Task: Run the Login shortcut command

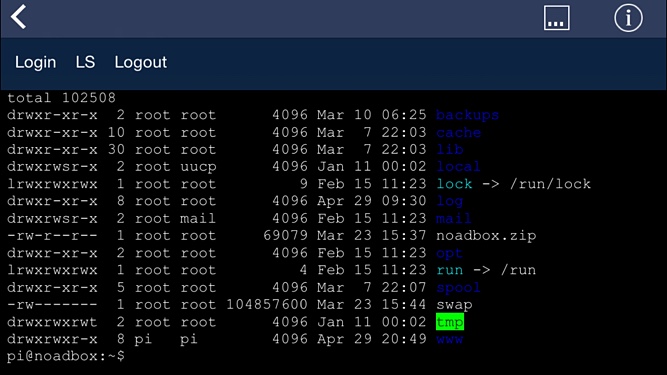Action: [35, 62]
